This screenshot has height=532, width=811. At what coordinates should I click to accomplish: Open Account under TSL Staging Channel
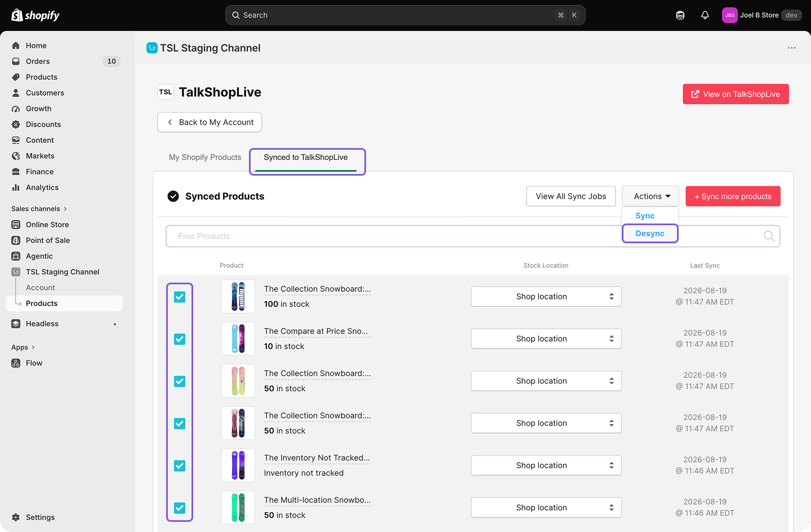[x=41, y=288]
